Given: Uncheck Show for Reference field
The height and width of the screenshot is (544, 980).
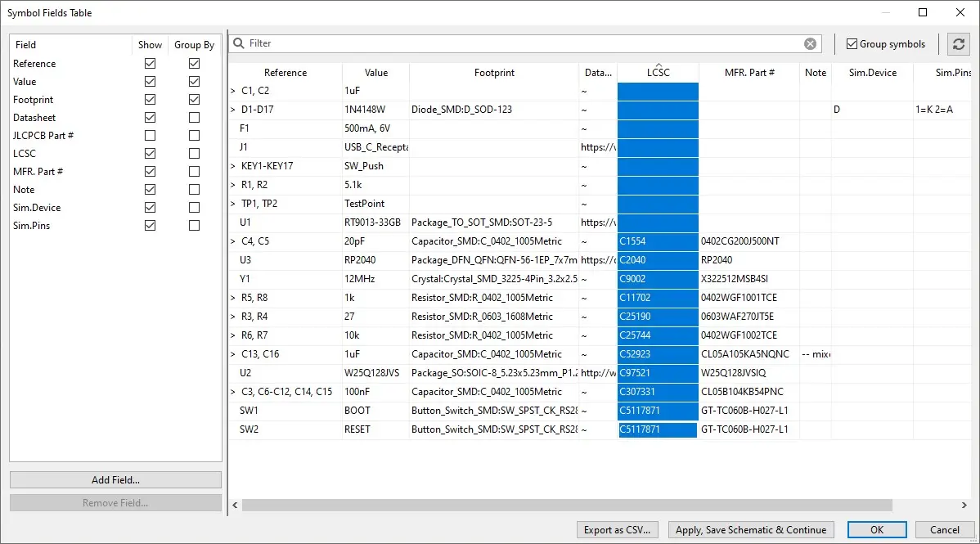Looking at the screenshot, I should click(x=150, y=64).
